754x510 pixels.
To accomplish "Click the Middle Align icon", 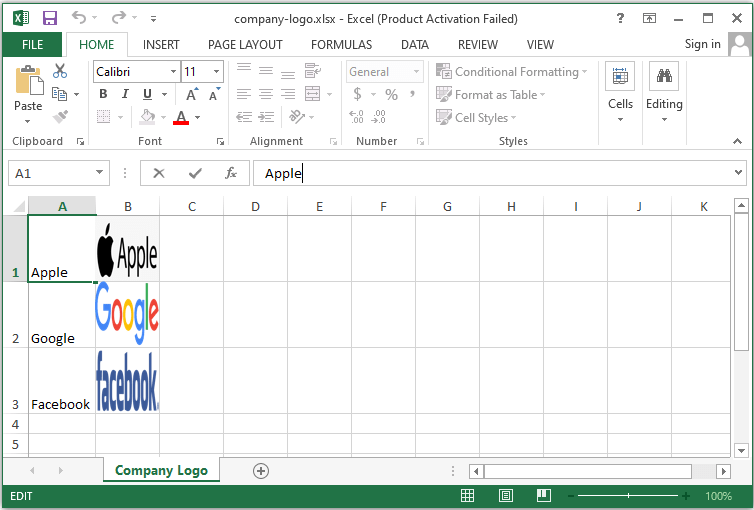I will click(x=266, y=71).
